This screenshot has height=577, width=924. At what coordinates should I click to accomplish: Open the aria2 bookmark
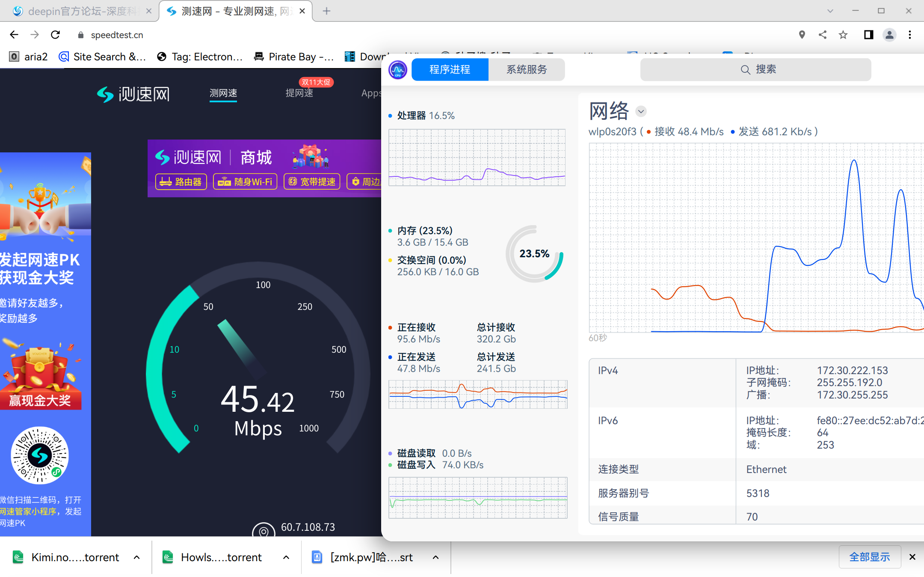(28, 56)
